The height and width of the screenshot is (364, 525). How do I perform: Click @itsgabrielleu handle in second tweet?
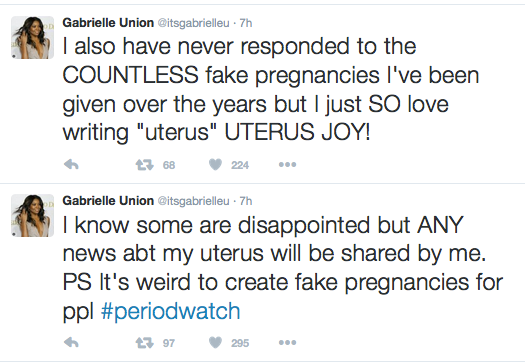[193, 201]
